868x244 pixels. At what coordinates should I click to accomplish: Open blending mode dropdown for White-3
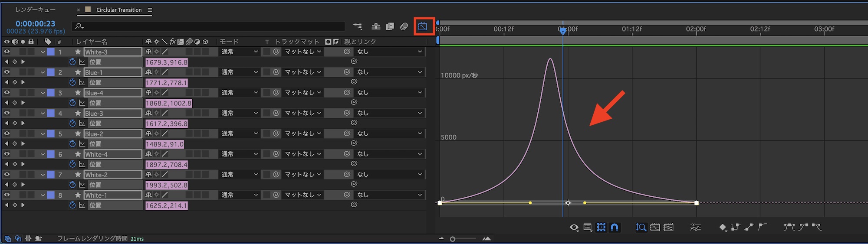[x=239, y=52]
